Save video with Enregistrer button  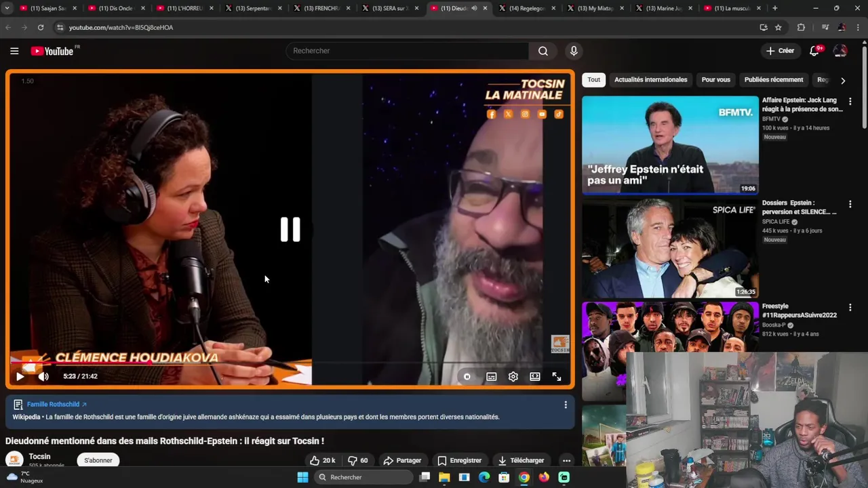pyautogui.click(x=460, y=460)
